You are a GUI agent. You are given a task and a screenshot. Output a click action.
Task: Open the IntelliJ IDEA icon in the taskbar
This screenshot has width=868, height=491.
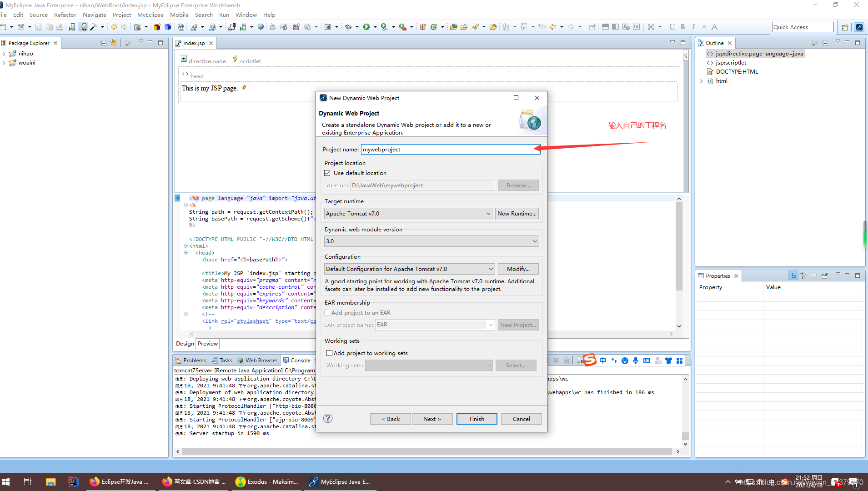(73, 481)
